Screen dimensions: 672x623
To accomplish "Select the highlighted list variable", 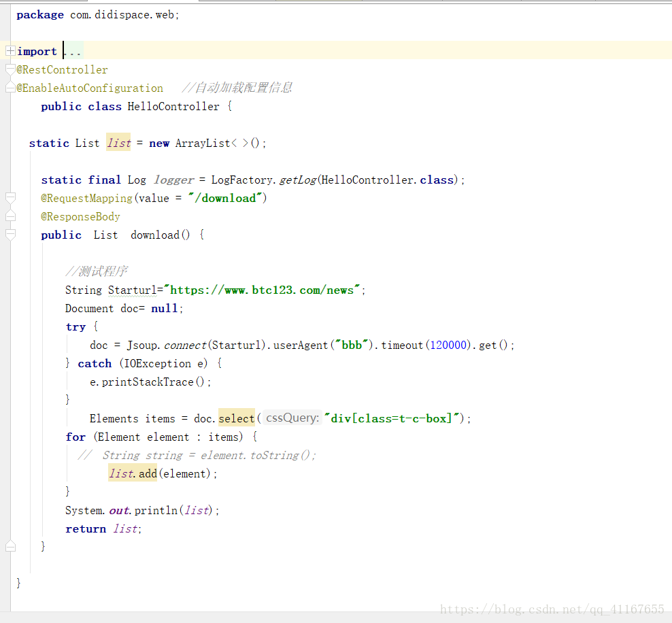I will pos(118,143).
